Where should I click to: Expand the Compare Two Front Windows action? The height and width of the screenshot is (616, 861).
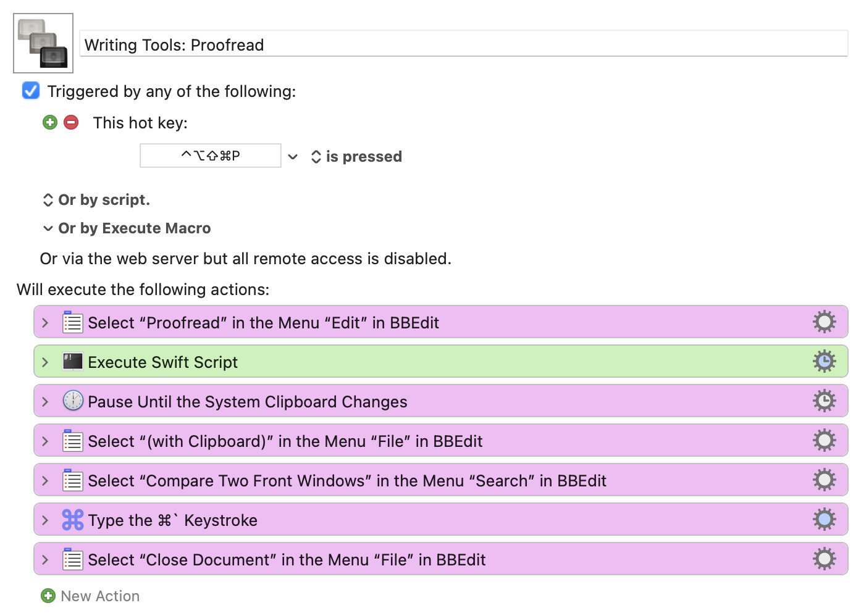[45, 480]
